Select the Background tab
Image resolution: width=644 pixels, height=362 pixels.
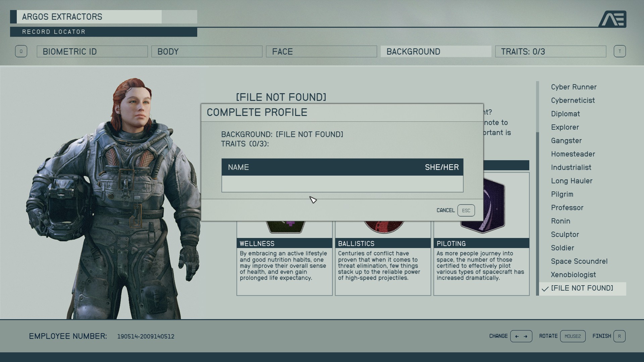436,52
